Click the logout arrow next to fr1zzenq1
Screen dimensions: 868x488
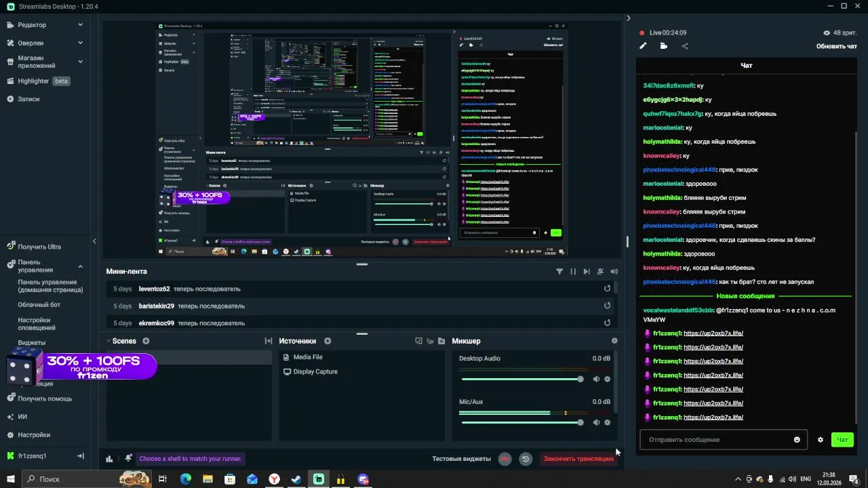pyautogui.click(x=80, y=456)
